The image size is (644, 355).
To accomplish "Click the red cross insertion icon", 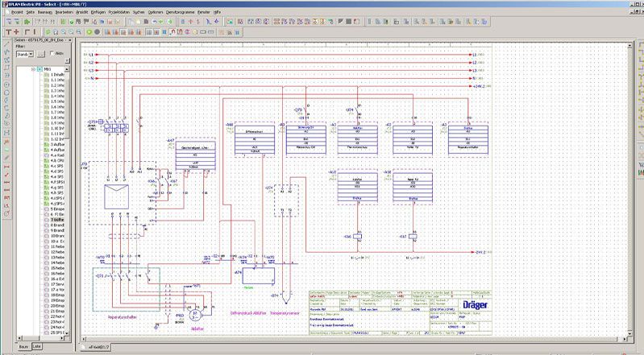I will (16, 31).
